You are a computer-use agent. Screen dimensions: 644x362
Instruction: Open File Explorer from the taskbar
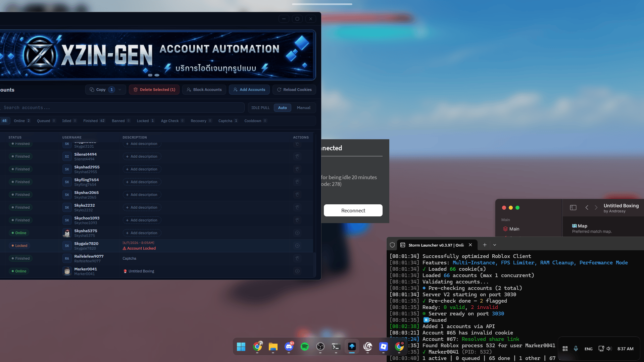tap(273, 347)
